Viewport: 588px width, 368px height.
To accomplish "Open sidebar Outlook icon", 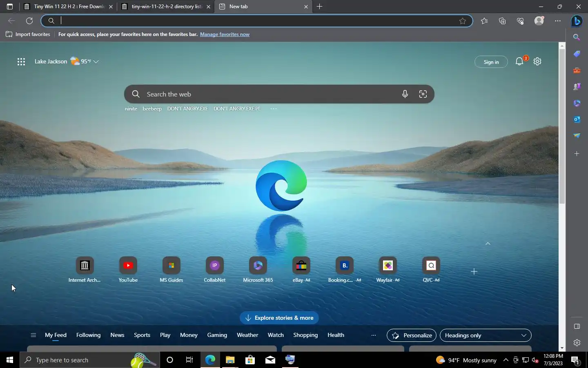I will click(x=577, y=119).
